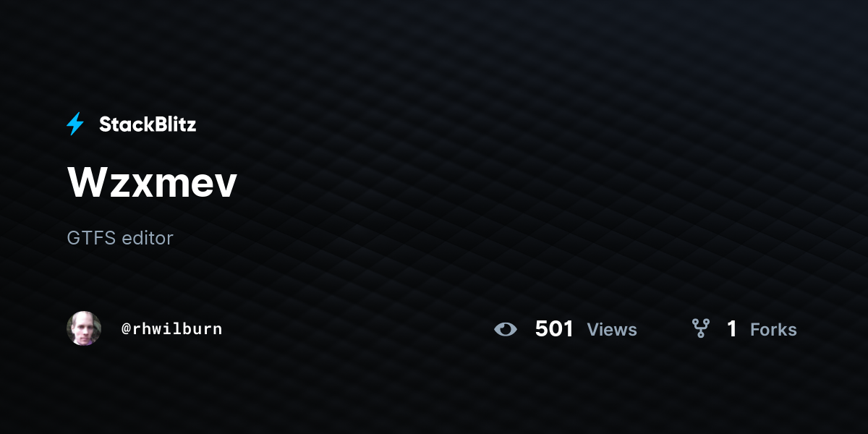Click the StackBlitz brand name
The width and height of the screenshot is (868, 434).
pyautogui.click(x=148, y=124)
